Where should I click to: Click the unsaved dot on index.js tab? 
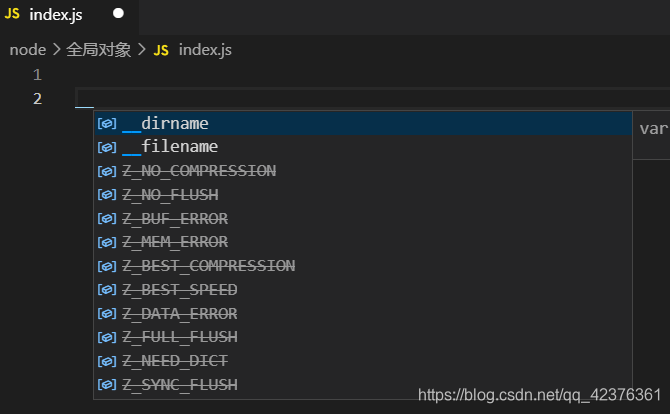point(118,14)
